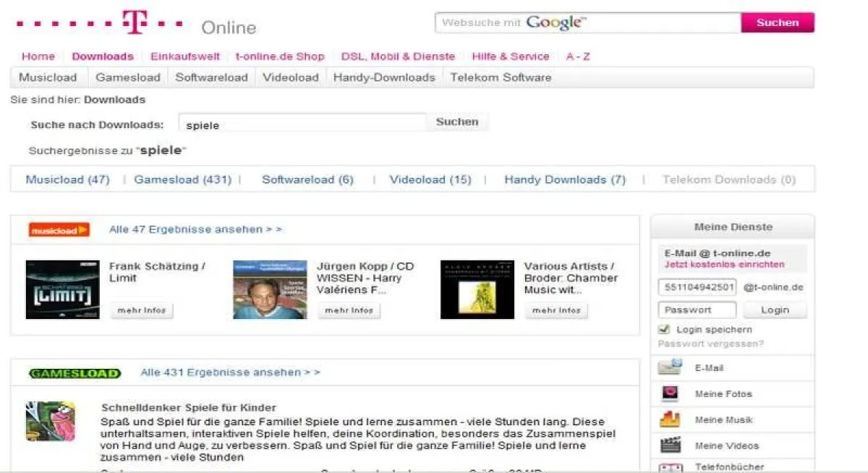Open the Hilfe & Service menu

510,56
